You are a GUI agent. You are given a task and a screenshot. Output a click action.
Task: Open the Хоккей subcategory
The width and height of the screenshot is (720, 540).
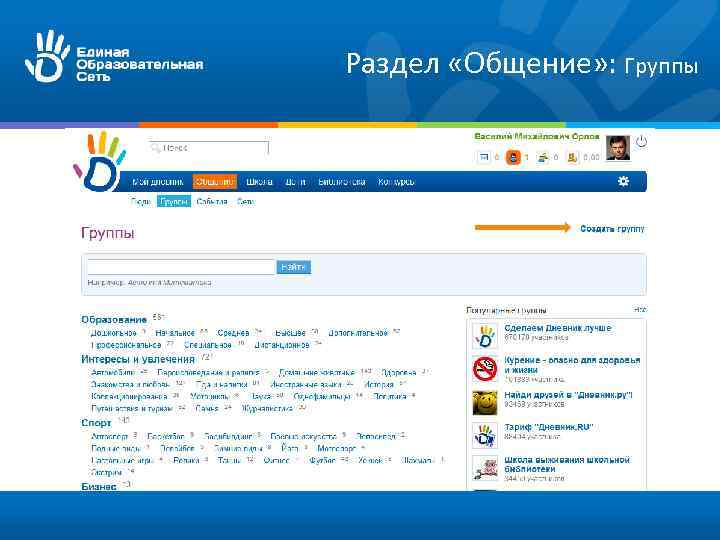[x=370, y=460]
